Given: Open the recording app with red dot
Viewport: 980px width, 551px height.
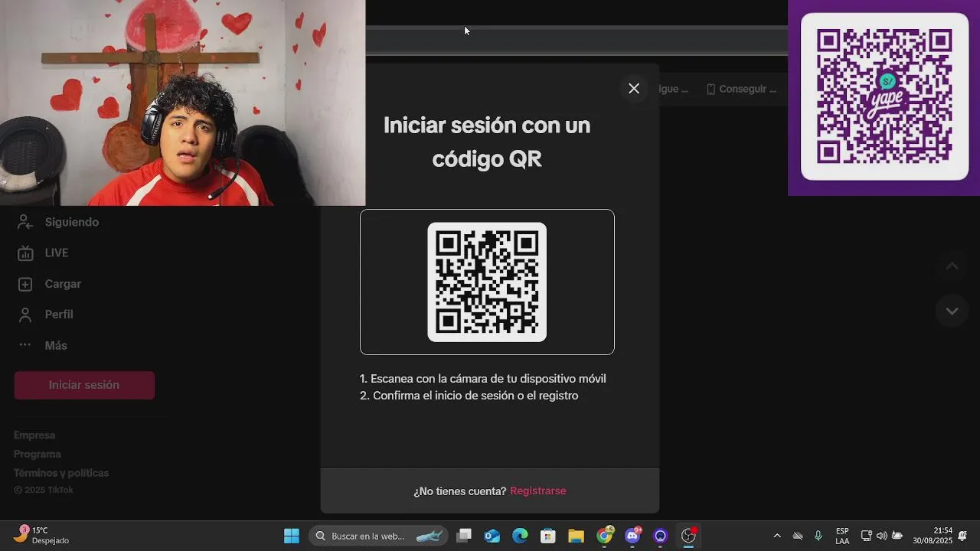Looking at the screenshot, I should (x=689, y=536).
